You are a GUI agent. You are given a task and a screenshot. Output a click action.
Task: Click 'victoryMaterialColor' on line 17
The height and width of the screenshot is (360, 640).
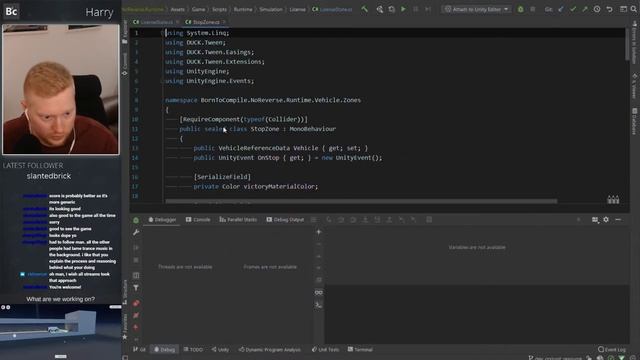pyautogui.click(x=280, y=187)
